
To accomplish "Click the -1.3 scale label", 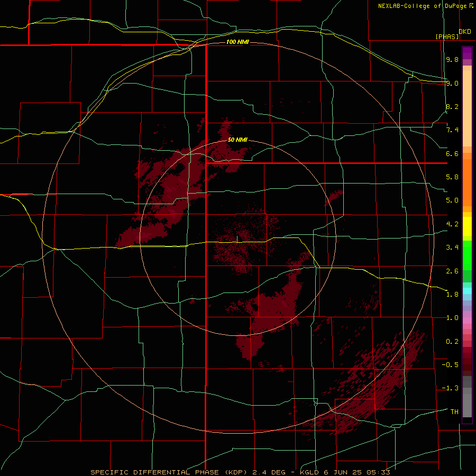I will coord(450,388).
